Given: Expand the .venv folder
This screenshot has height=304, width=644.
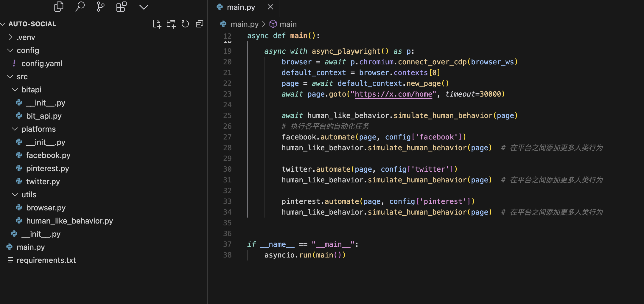Looking at the screenshot, I should coord(26,37).
